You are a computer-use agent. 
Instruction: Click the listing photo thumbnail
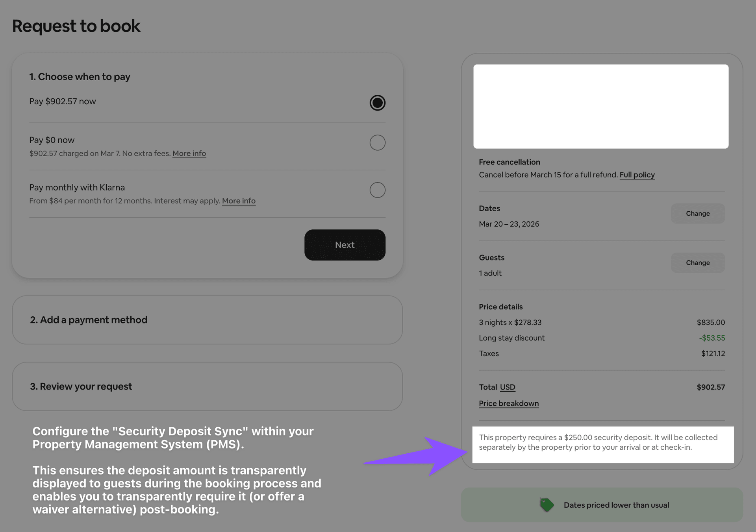[x=600, y=107]
